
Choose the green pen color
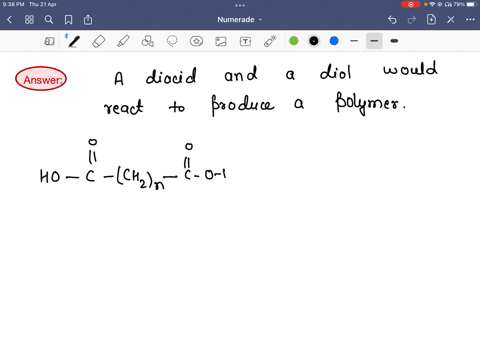click(x=294, y=41)
